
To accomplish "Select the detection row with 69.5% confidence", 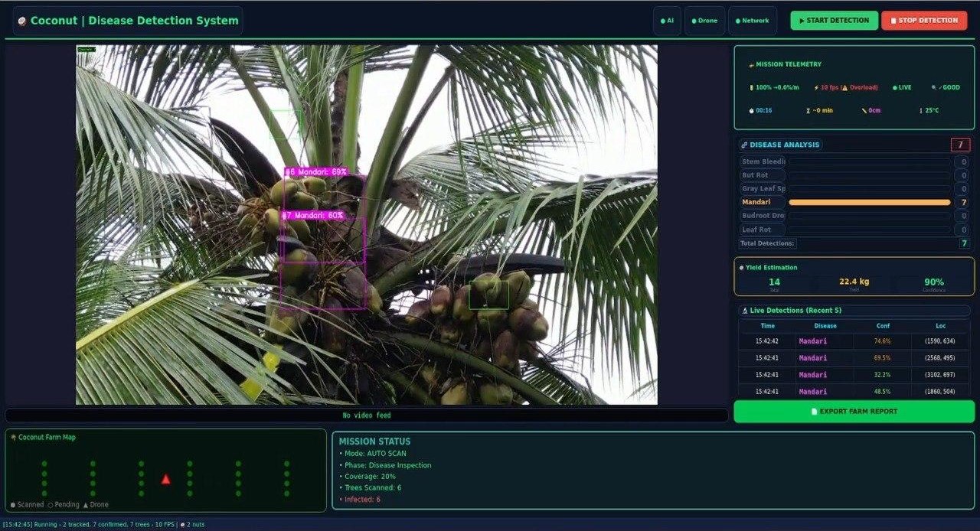I will [x=854, y=358].
